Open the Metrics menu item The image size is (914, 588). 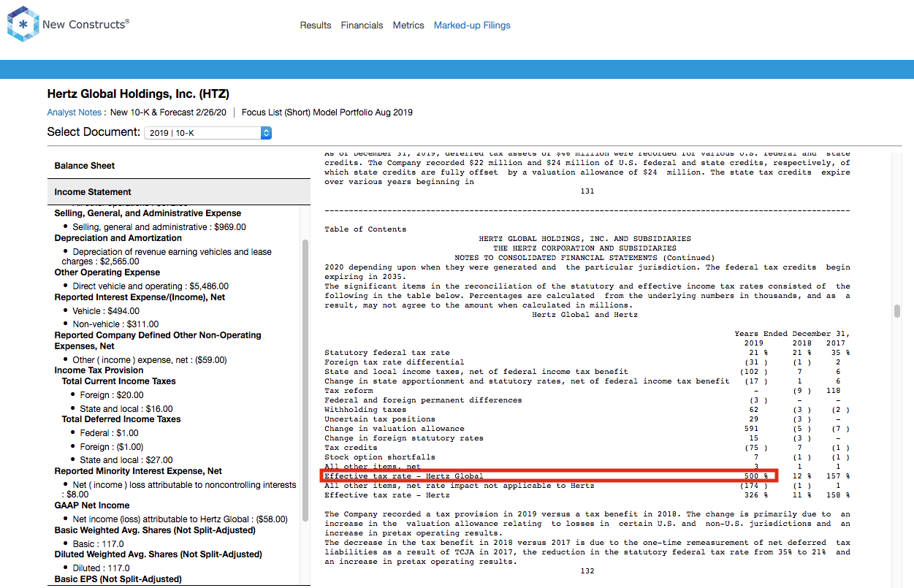click(408, 25)
